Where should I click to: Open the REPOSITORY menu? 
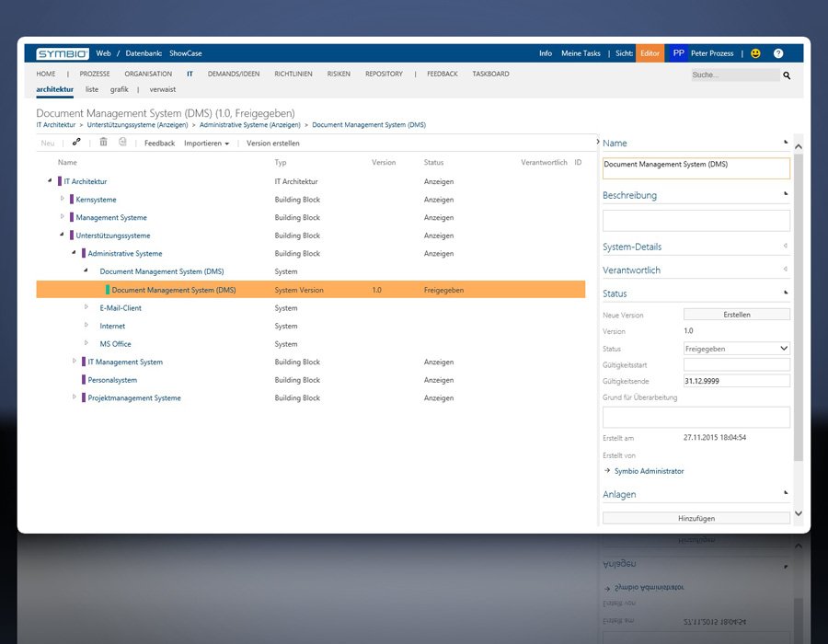(x=384, y=74)
